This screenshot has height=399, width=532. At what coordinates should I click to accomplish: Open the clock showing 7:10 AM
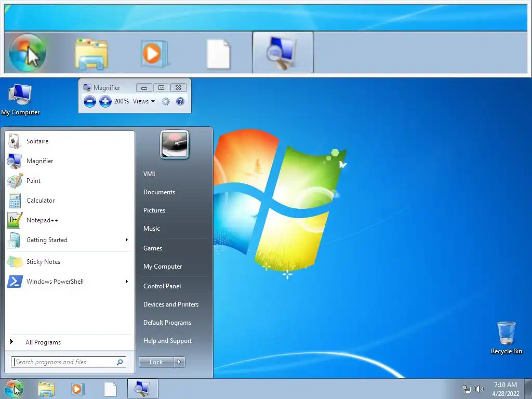[x=506, y=389]
